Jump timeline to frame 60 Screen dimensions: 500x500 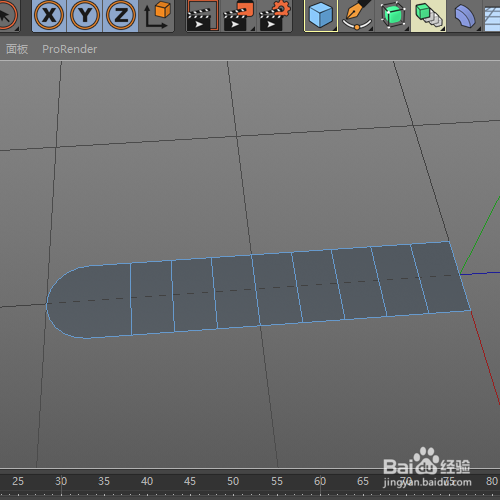[320, 481]
